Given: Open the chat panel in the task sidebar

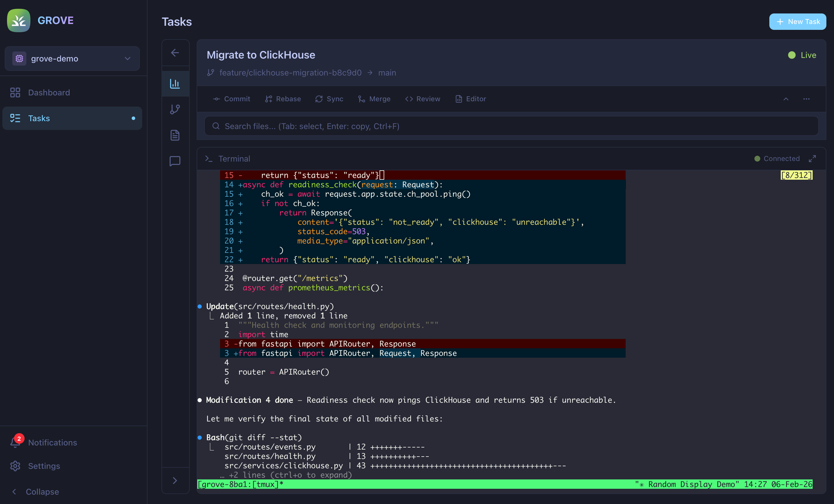Looking at the screenshot, I should click(x=175, y=161).
